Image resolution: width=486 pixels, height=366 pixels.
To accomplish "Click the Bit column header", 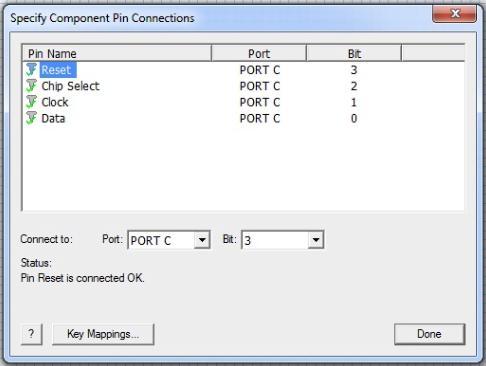I will pyautogui.click(x=354, y=53).
